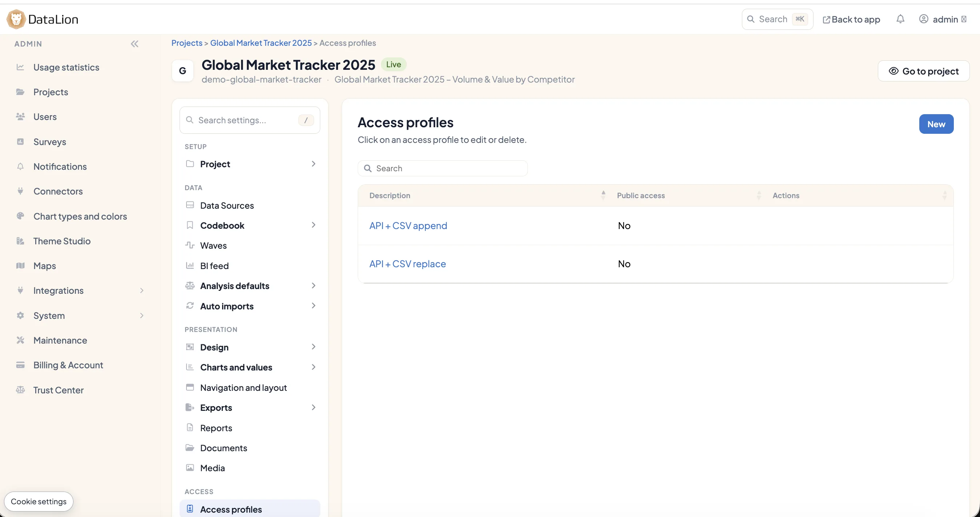980x517 pixels.
Task: Click the demo-global-market-tracker slug text
Action: 261,80
